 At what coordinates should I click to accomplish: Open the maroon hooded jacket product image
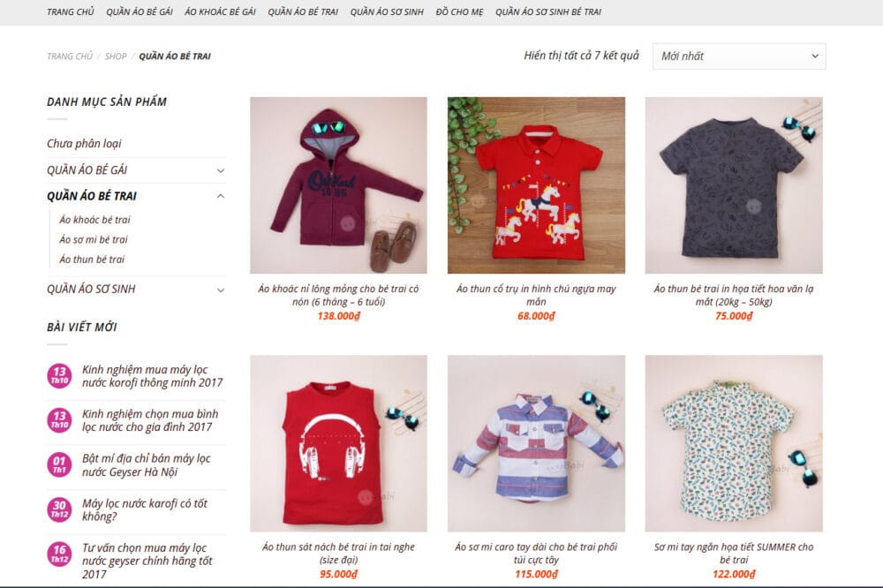pyautogui.click(x=338, y=185)
